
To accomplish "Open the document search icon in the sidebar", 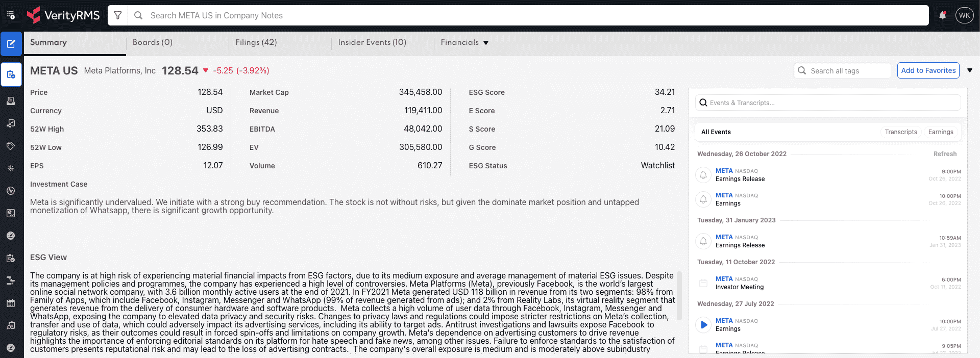I will pyautogui.click(x=11, y=325).
